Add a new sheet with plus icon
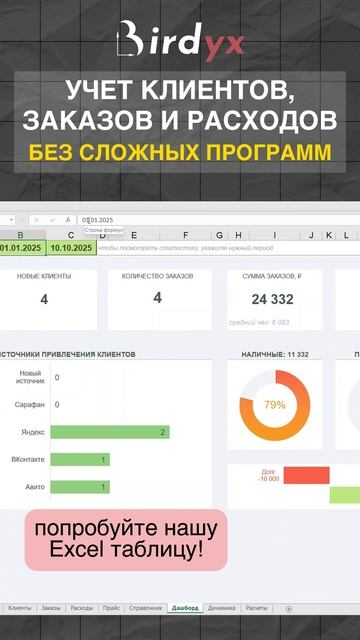The height and width of the screenshot is (640, 360). [x=289, y=609]
